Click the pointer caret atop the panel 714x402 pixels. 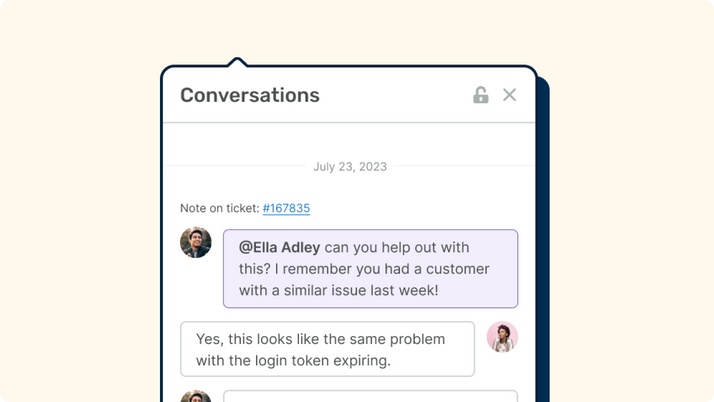pyautogui.click(x=237, y=62)
